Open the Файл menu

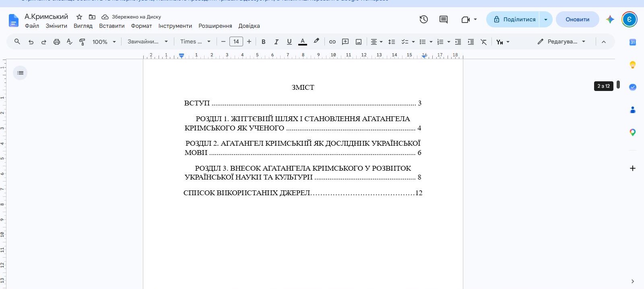tap(32, 26)
